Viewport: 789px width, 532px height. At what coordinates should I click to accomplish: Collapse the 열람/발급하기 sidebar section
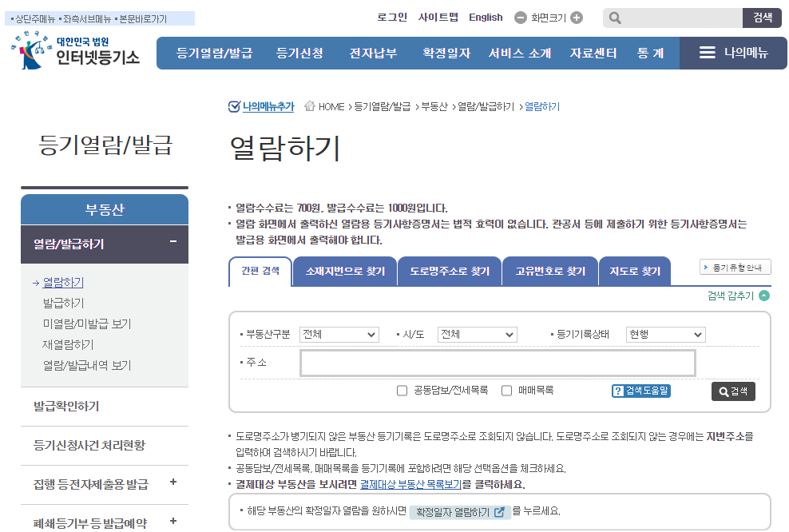pos(173,241)
